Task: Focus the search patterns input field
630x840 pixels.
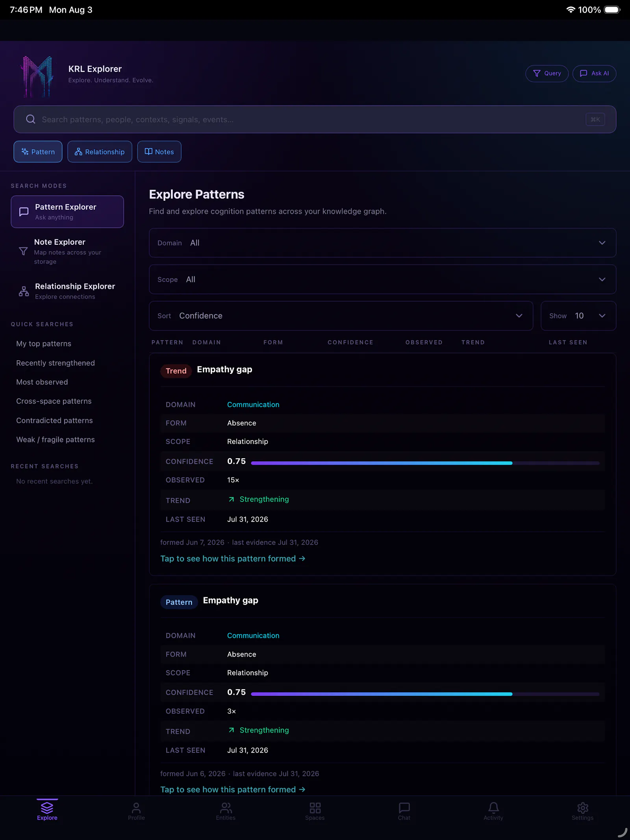Action: 315,119
